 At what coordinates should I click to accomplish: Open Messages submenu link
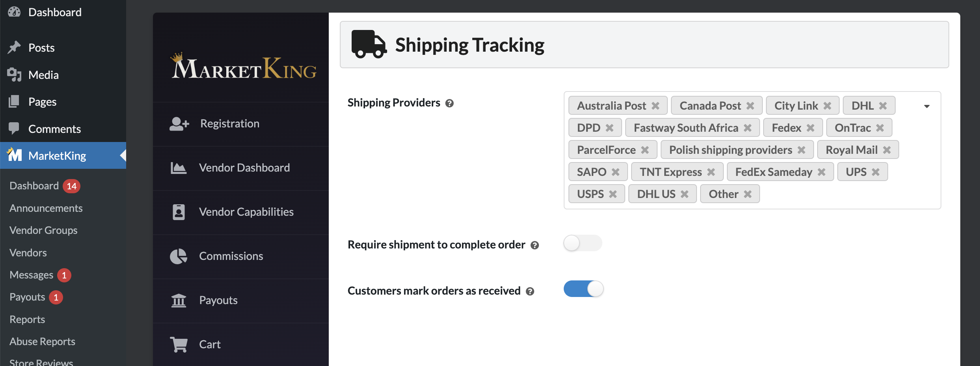coord(31,275)
